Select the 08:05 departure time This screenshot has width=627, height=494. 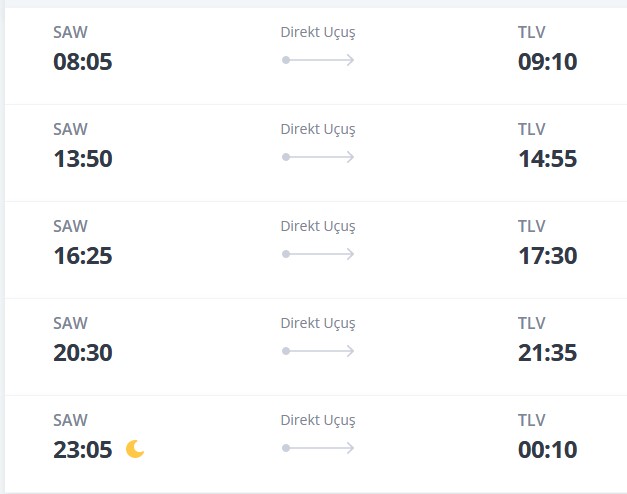[x=83, y=62]
